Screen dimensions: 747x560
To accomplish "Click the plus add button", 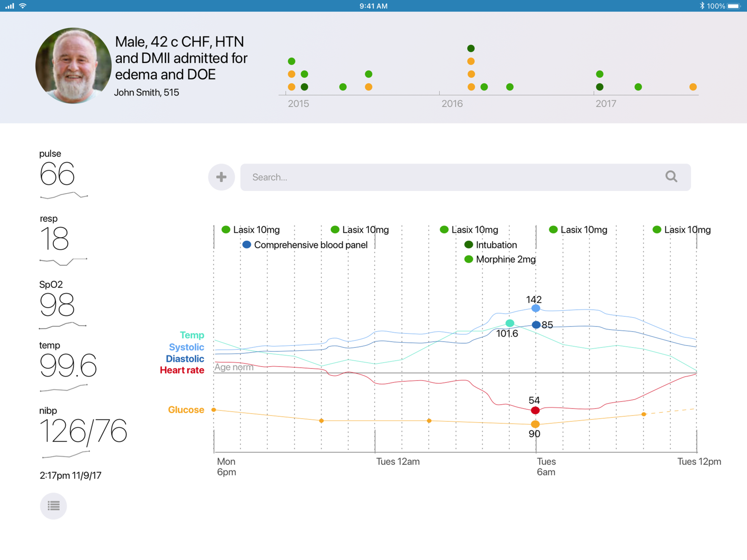I will click(x=221, y=177).
